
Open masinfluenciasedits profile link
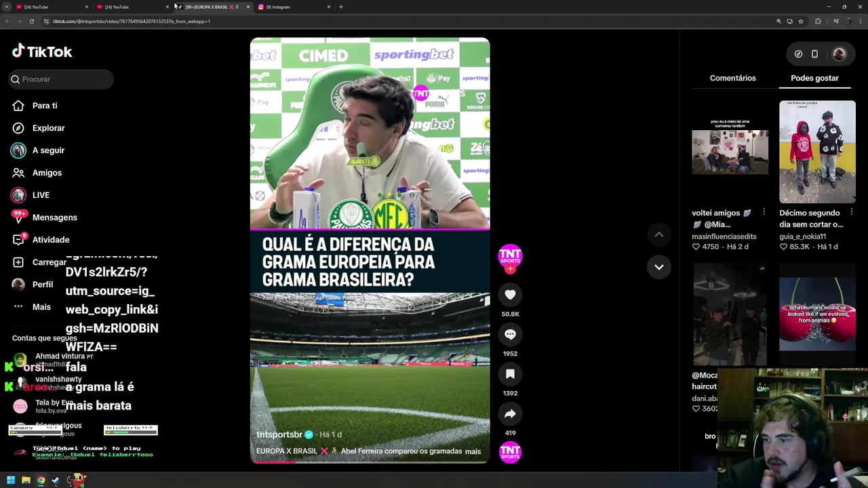click(724, 237)
